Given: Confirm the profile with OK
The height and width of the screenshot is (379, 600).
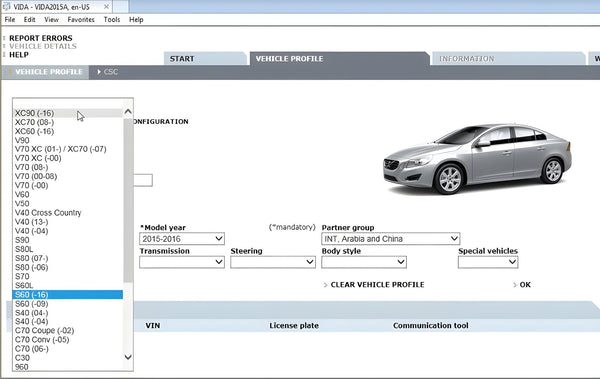Looking at the screenshot, I should click(x=525, y=284).
